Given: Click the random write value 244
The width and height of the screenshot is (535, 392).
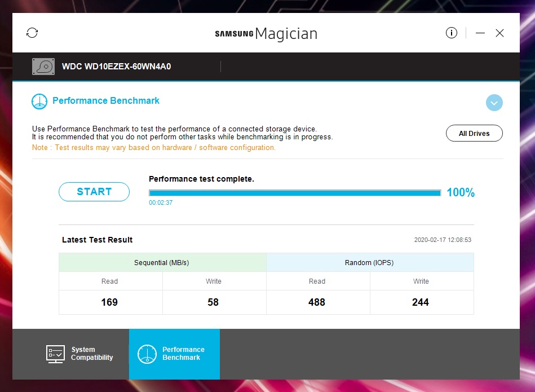Looking at the screenshot, I should pyautogui.click(x=421, y=302).
